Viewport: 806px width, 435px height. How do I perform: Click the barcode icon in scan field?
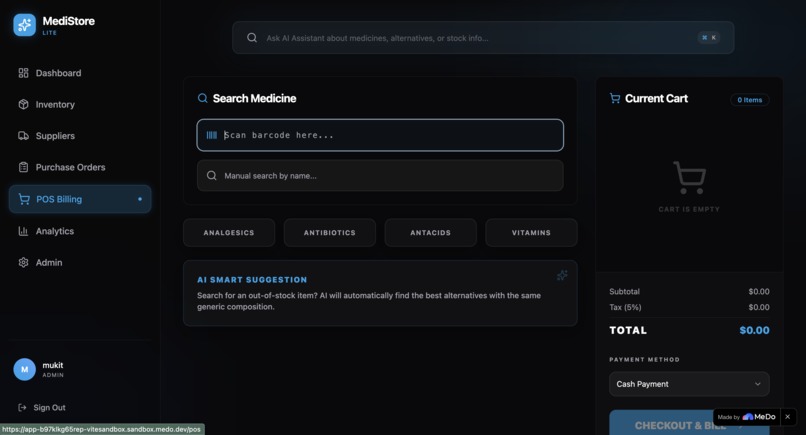coord(212,135)
